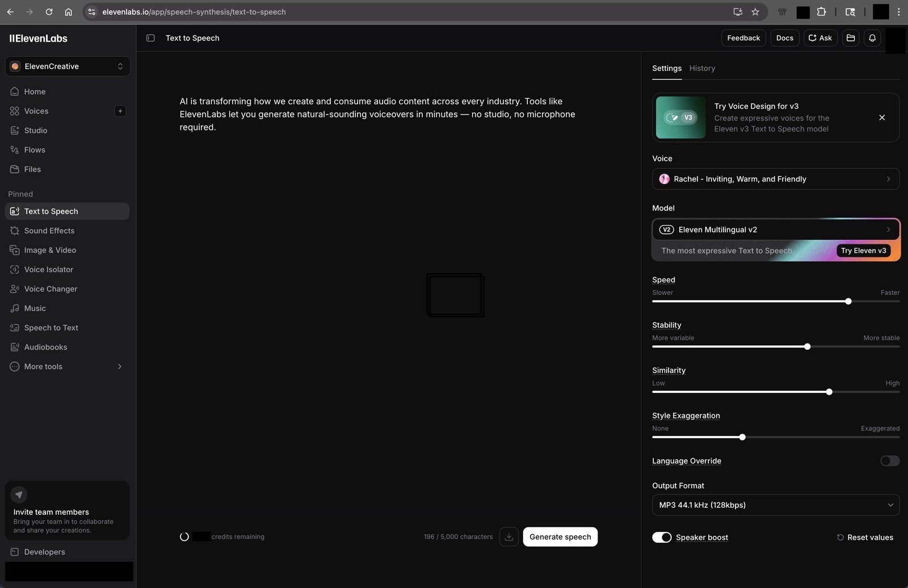The width and height of the screenshot is (908, 588).
Task: Click Speed slider handle
Action: pos(848,301)
